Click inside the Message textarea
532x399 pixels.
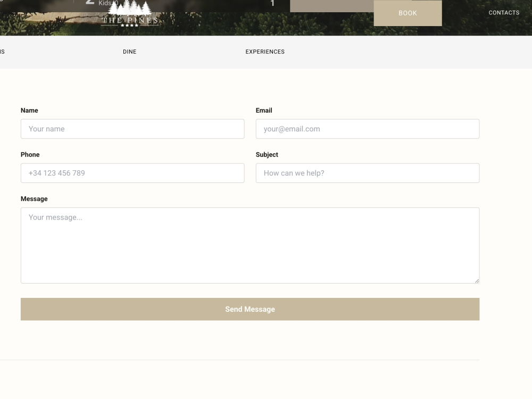coord(250,245)
